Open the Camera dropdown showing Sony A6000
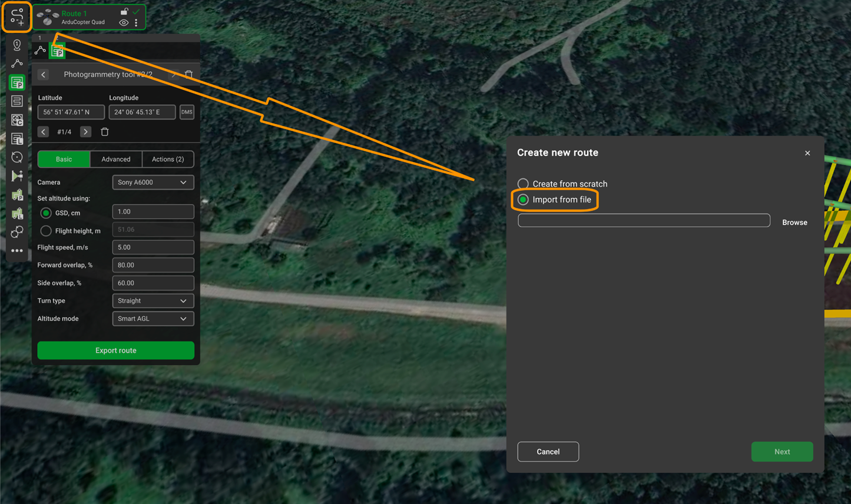Viewport: 851px width, 504px height. (x=153, y=183)
